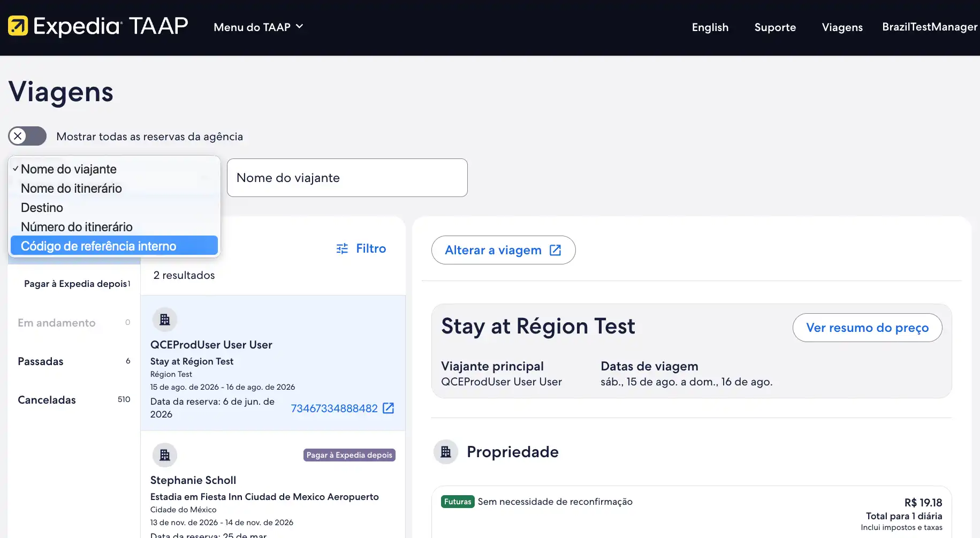Screen dimensions: 980x538
Task: Focus the Nome do viajante search field
Action: 347,178
